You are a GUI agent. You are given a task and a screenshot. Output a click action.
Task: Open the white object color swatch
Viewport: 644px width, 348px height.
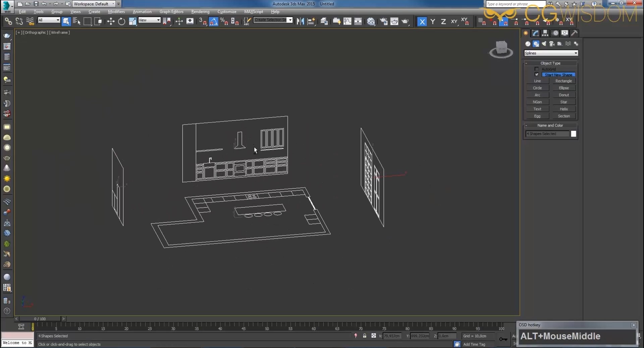pos(574,134)
